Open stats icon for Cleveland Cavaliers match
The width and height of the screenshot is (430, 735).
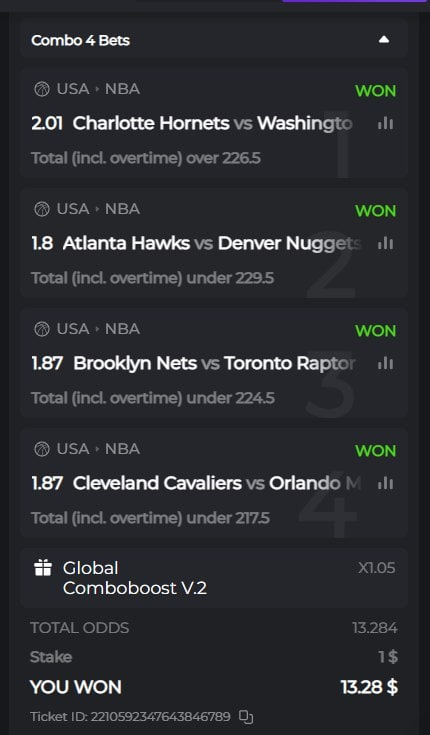(x=385, y=483)
